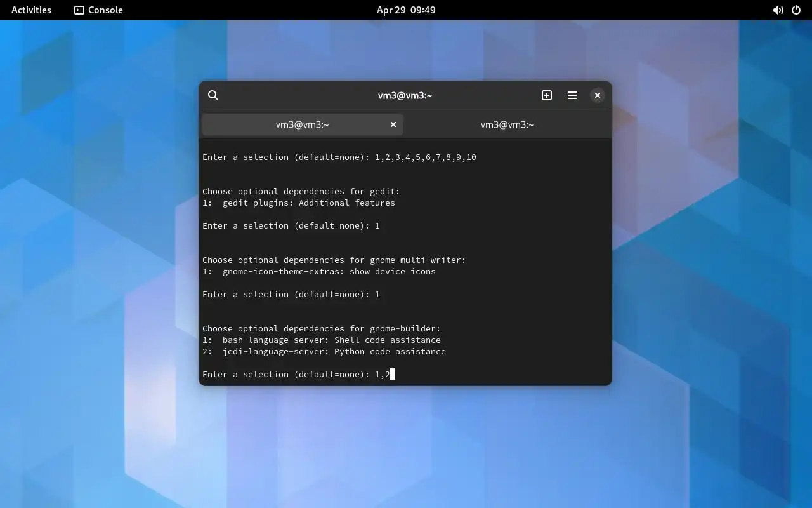Open a new tab with the plus icon

point(547,95)
